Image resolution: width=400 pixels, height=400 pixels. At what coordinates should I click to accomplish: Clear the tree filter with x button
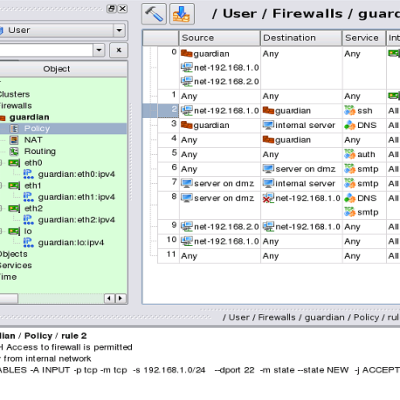click(119, 50)
